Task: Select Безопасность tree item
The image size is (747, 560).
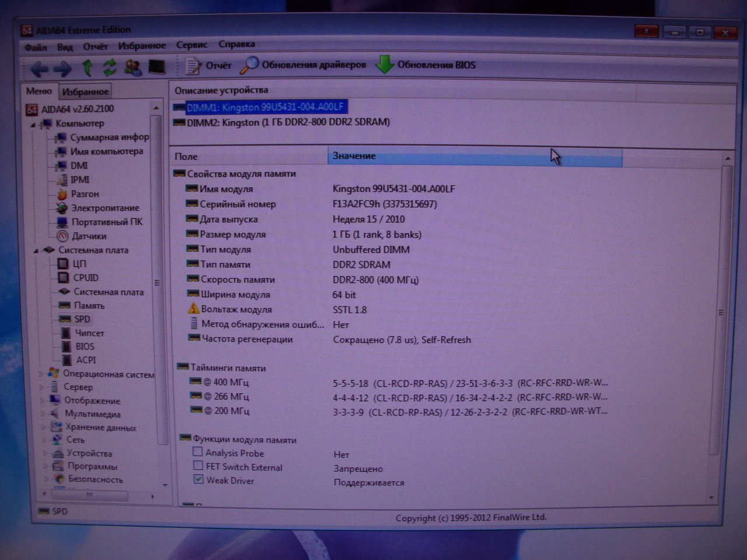Action: pyautogui.click(x=88, y=480)
